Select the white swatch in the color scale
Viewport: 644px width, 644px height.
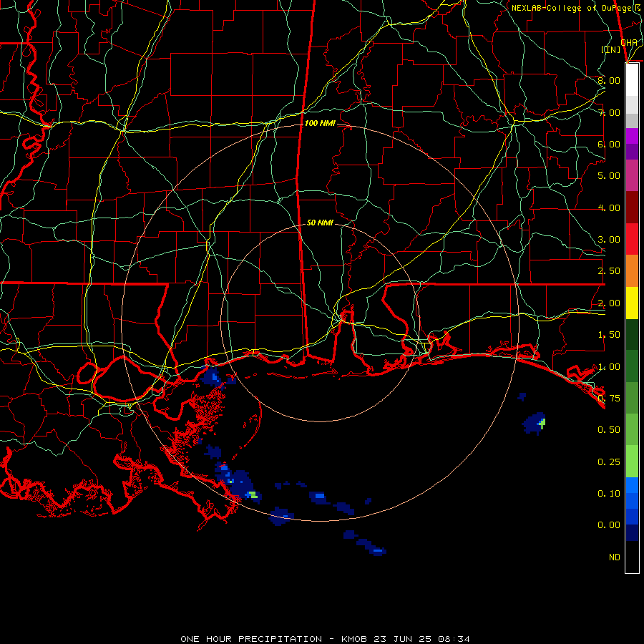(x=632, y=80)
